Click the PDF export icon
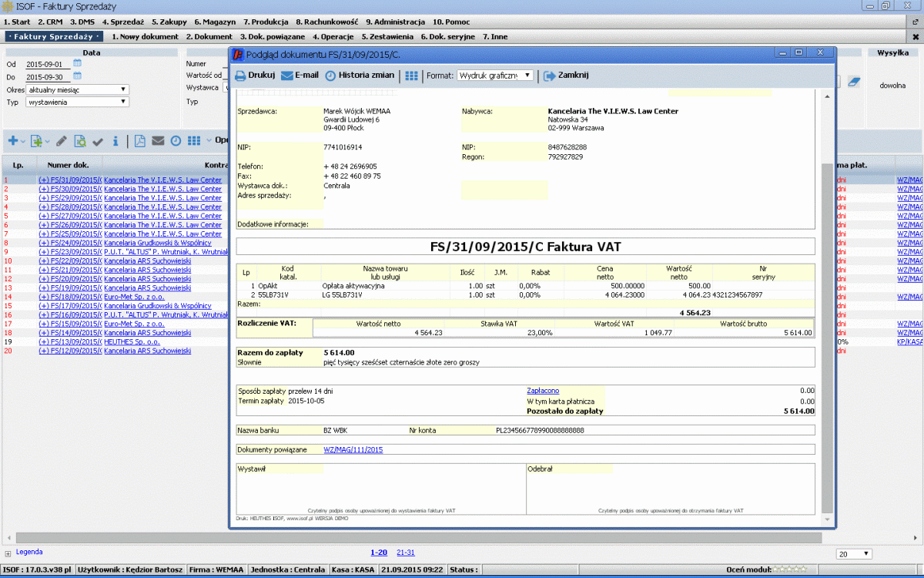This screenshot has height=578, width=924. point(140,141)
